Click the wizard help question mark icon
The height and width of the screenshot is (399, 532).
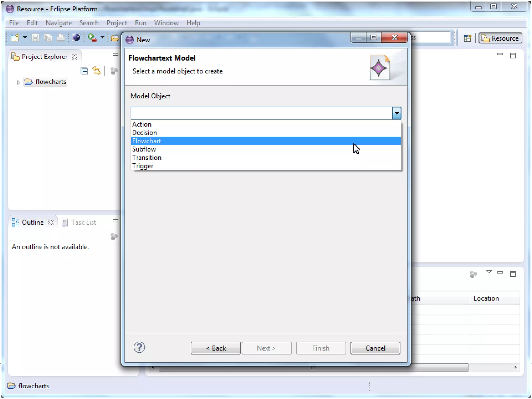point(139,348)
